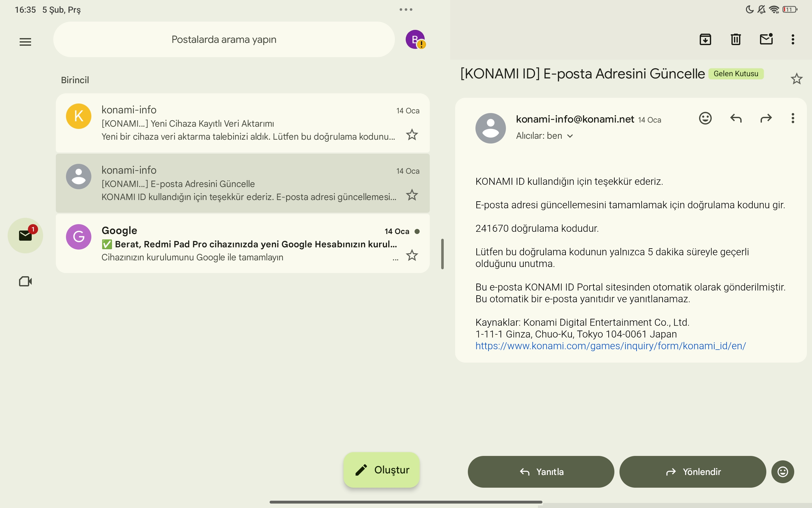Expand recipients details next to 'Alıcılar: ben'

coord(570,136)
